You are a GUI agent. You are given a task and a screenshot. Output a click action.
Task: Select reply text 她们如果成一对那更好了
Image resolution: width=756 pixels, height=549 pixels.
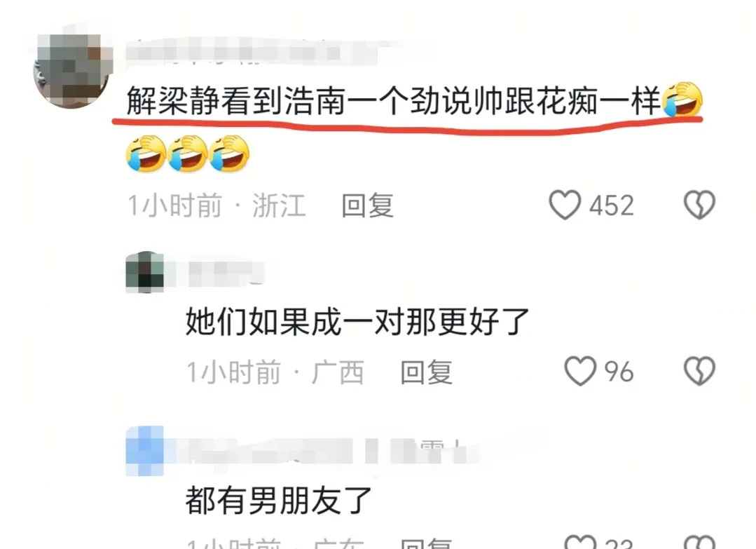coord(357,322)
